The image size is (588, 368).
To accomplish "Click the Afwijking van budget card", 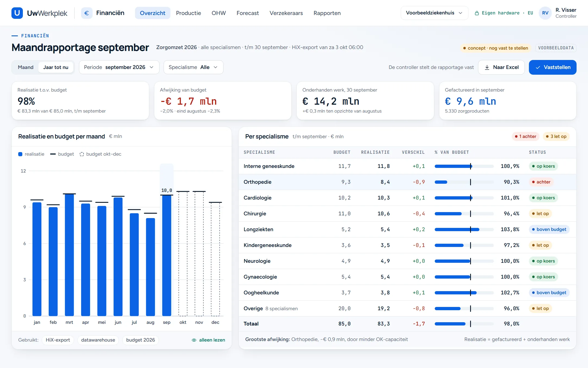I will pyautogui.click(x=223, y=101).
